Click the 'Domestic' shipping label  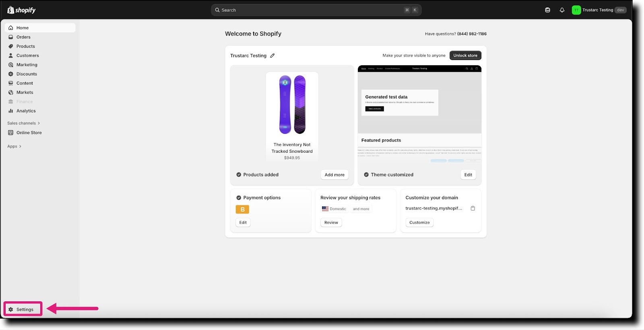[x=338, y=209]
